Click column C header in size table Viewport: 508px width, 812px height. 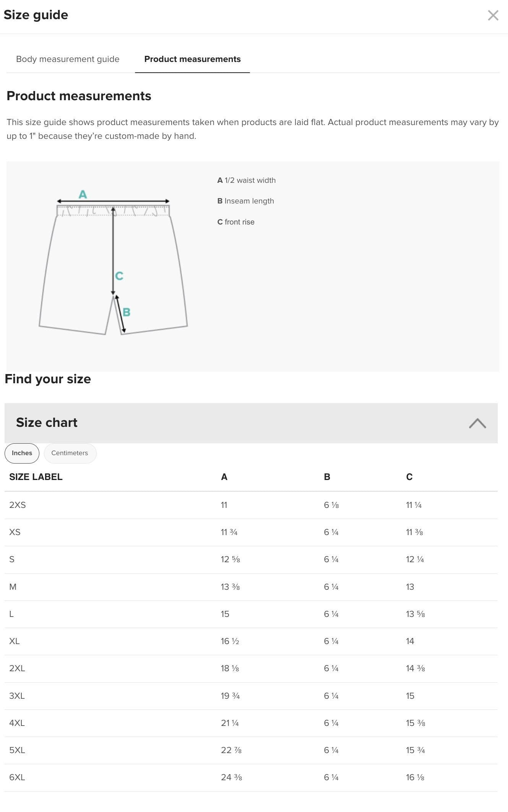point(409,477)
